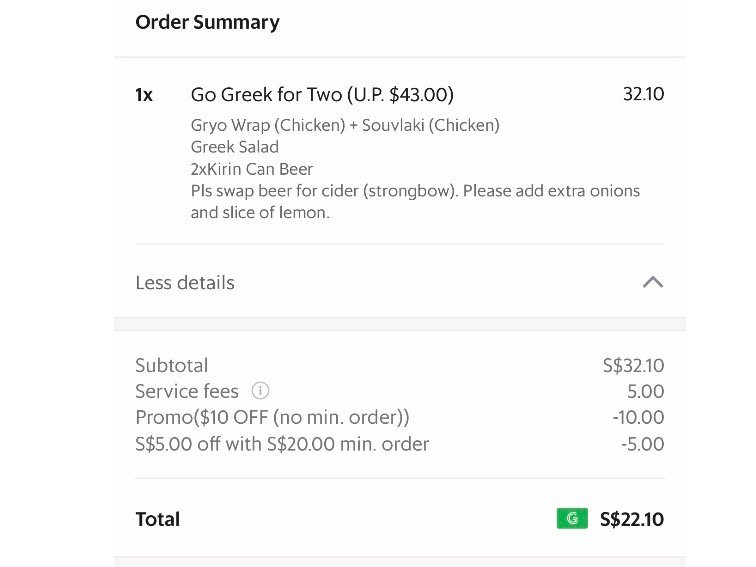Screen dimensions: 756x567
Task: Click the Gryo Wrap plus Souvlaki description line
Action: pyautogui.click(x=345, y=125)
